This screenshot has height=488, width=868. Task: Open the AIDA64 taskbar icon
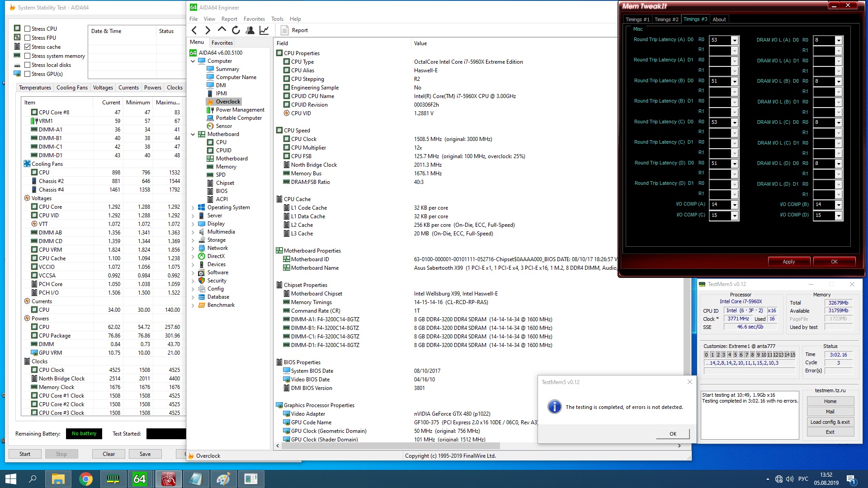[140, 479]
